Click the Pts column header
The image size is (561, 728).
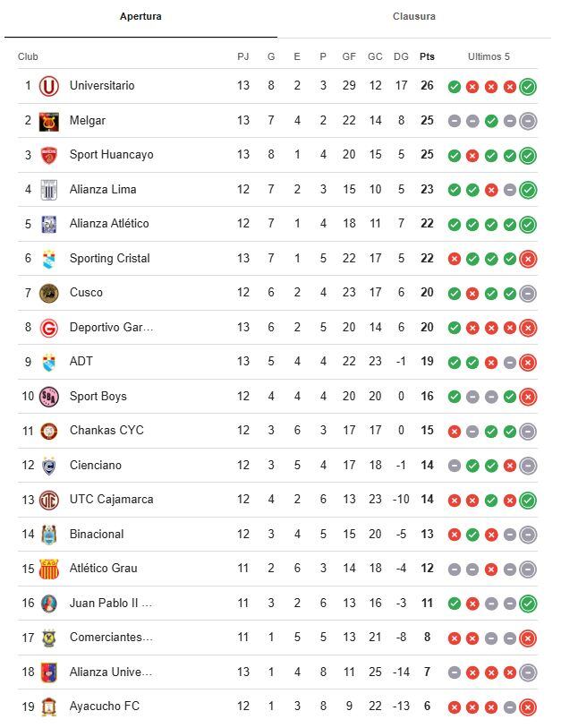pyautogui.click(x=427, y=57)
